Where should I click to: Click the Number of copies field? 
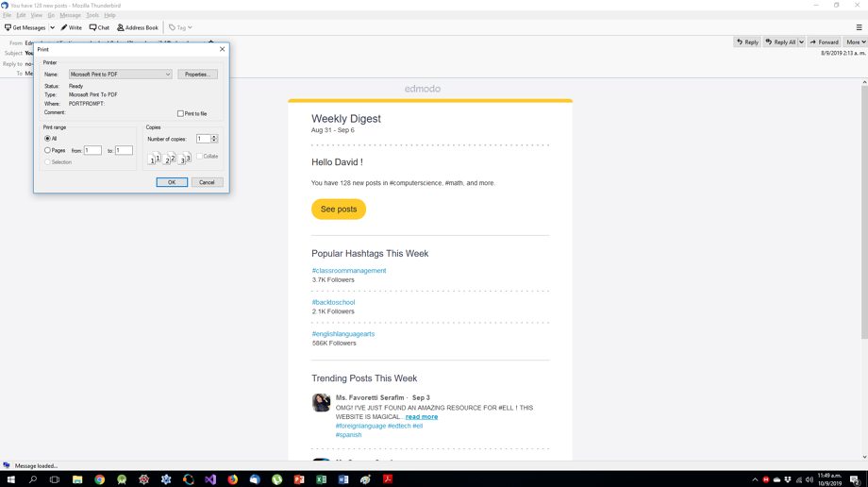tap(204, 139)
